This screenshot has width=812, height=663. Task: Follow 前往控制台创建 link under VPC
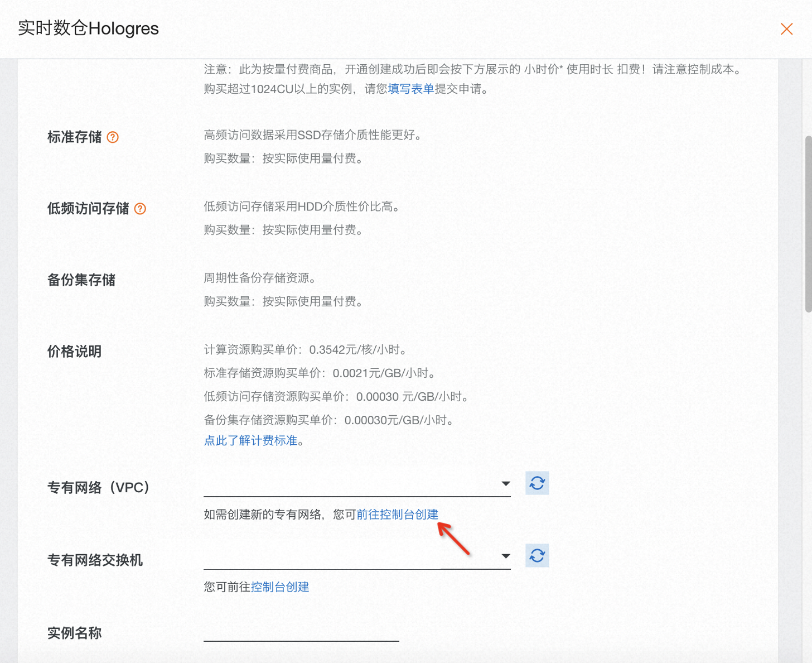click(x=398, y=515)
